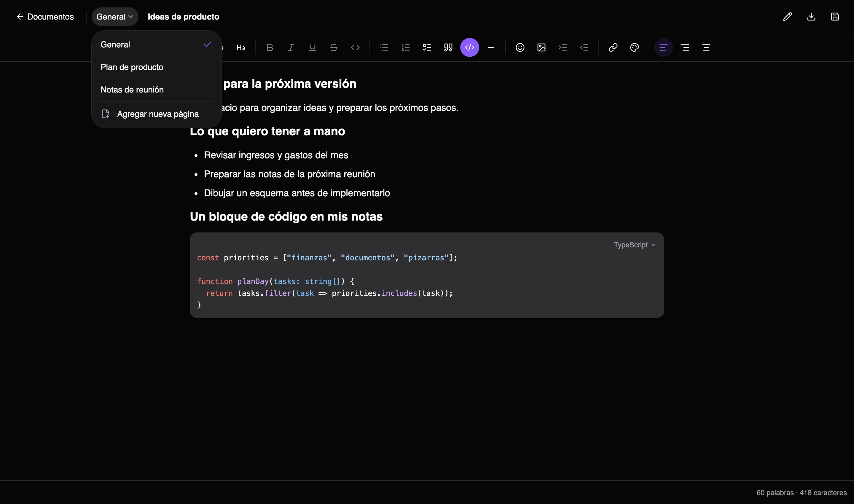Viewport: 854px width, 504px height.
Task: Toggle strikethrough formatting
Action: [x=334, y=47]
